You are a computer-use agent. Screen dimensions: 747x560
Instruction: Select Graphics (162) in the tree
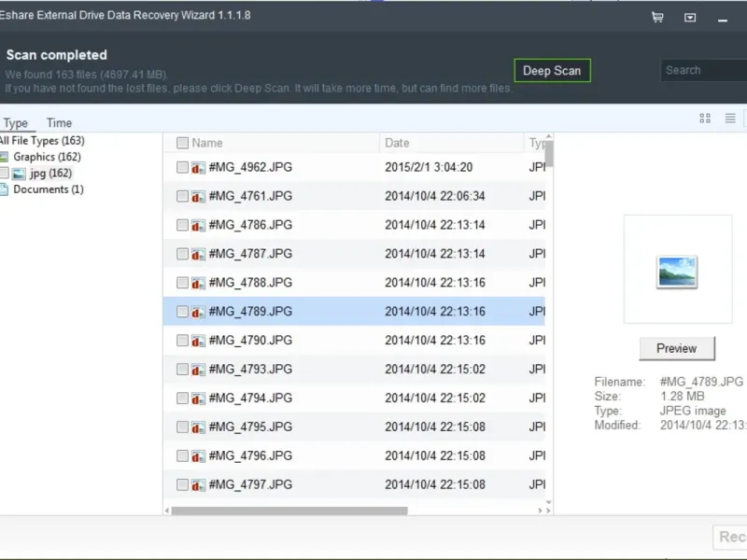[48, 157]
